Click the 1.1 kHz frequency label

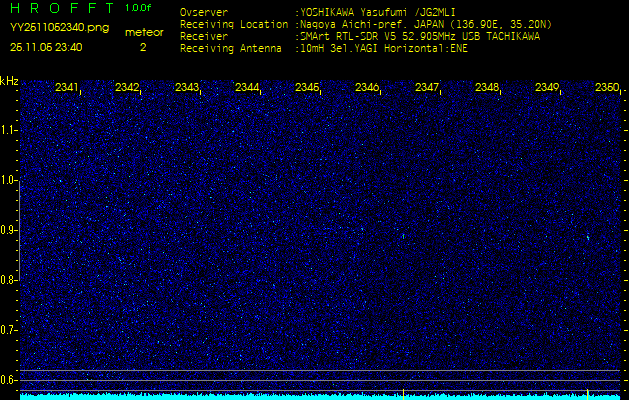[9, 129]
